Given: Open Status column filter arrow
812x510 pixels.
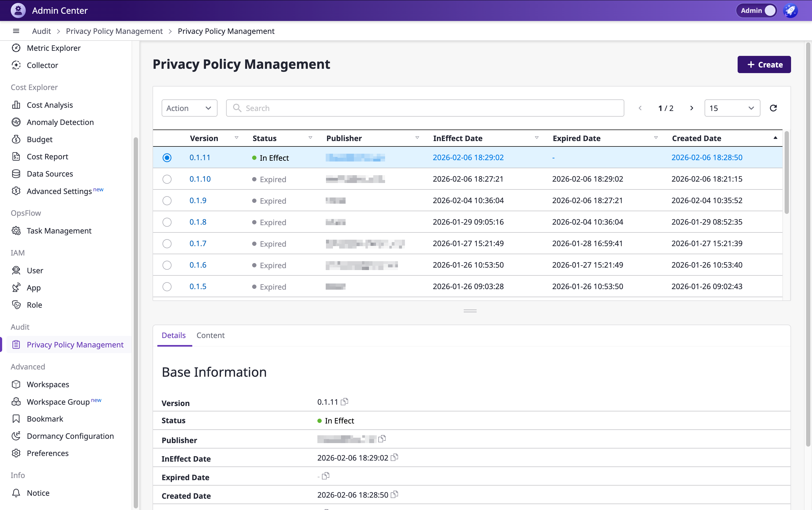Looking at the screenshot, I should coord(310,138).
